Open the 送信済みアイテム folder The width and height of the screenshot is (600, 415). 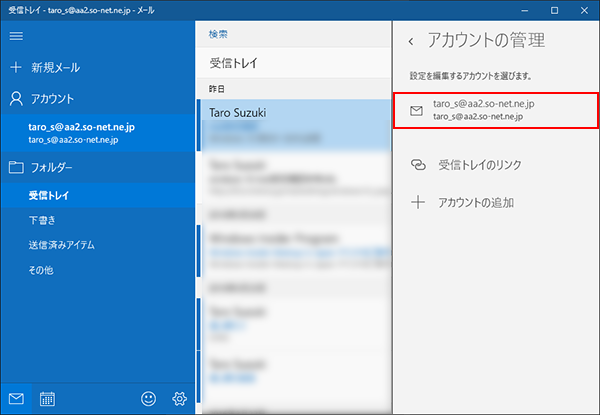[68, 244]
